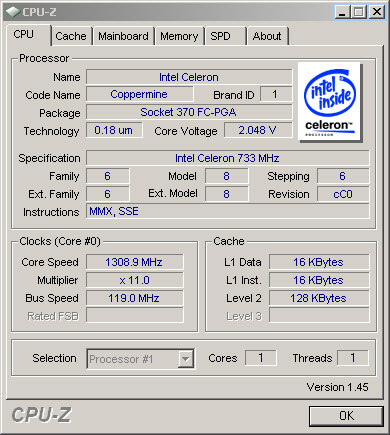Click the CPU-Z title bar app icon
Screen dimensions: 390x435
(13, 12)
